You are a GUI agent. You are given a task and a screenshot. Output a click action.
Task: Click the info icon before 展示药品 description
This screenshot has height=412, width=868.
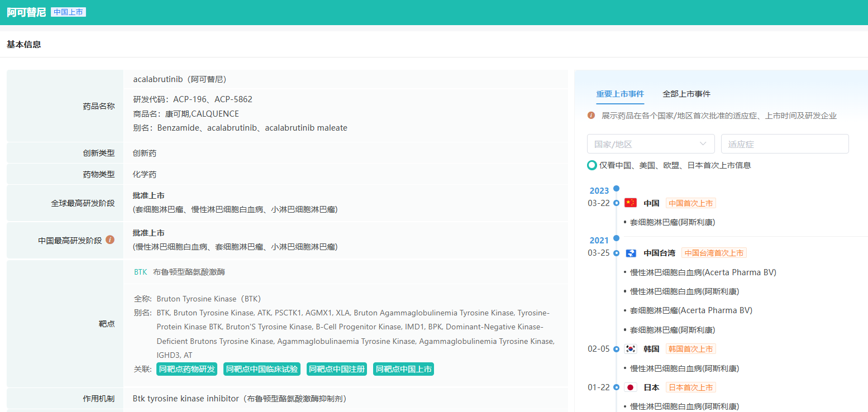pyautogui.click(x=591, y=116)
